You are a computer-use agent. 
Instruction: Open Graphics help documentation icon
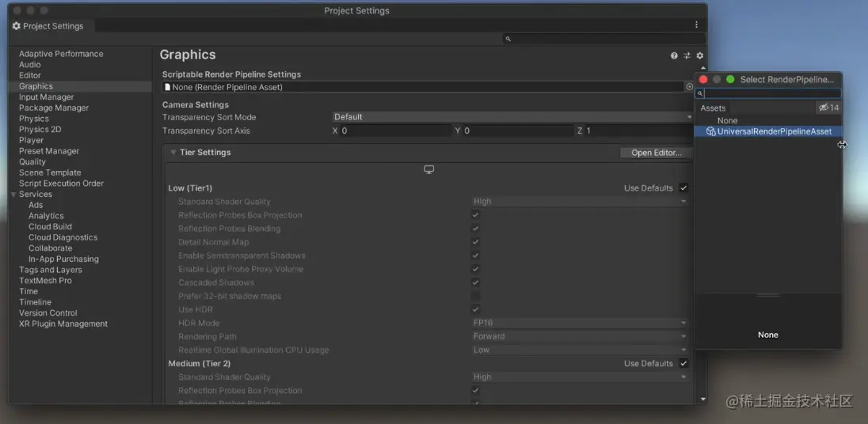pyautogui.click(x=674, y=55)
